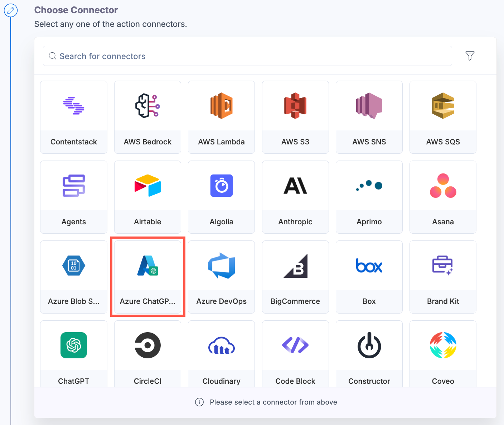The width and height of the screenshot is (504, 425).
Task: Choose the Cloudinary connector icon
Action: [x=222, y=345]
